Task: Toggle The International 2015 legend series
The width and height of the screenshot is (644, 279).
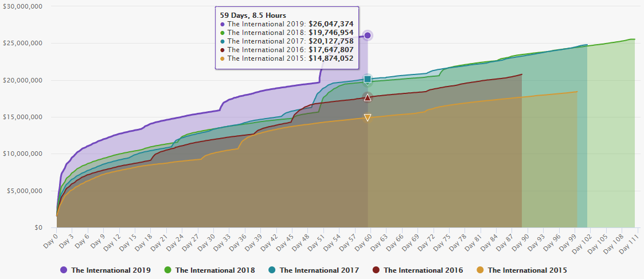Action: pyautogui.click(x=522, y=270)
